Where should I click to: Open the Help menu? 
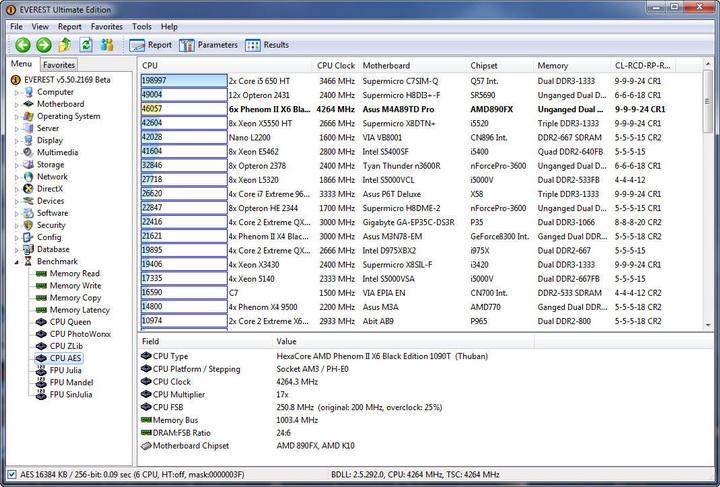click(x=169, y=27)
